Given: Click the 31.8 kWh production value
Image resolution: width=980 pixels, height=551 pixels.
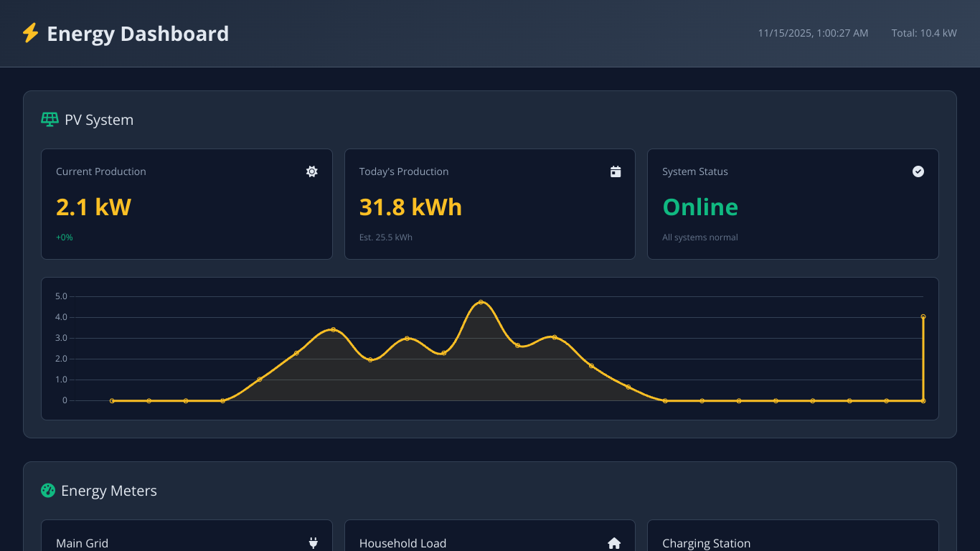Looking at the screenshot, I should tap(410, 207).
